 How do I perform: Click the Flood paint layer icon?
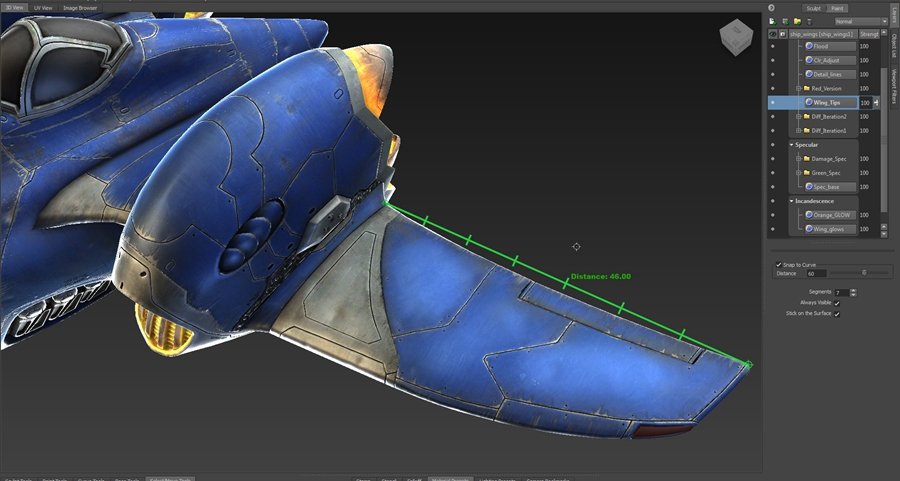(809, 46)
